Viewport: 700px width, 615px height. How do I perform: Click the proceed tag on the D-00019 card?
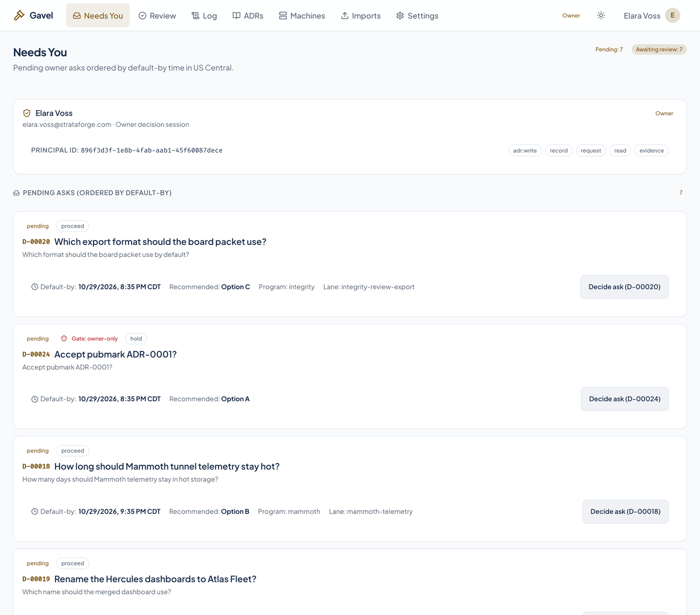coord(72,564)
